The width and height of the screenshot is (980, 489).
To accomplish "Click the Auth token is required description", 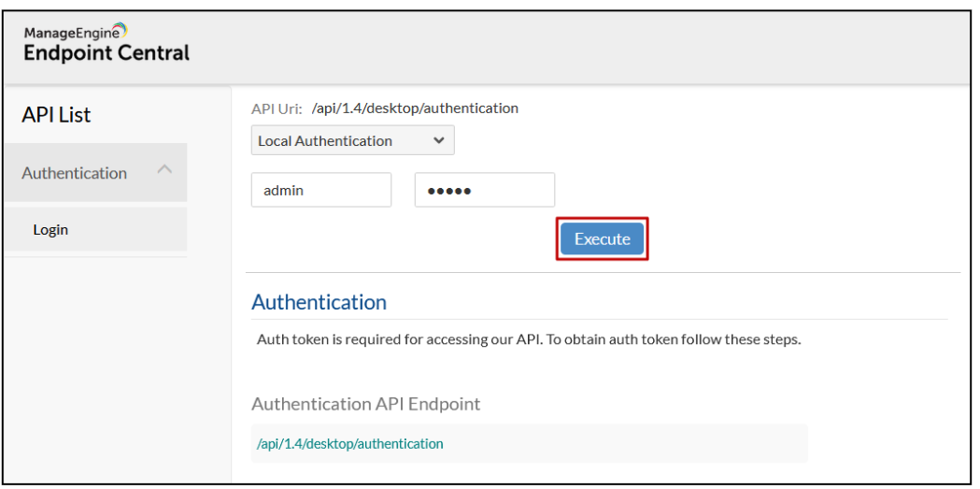I will (529, 340).
